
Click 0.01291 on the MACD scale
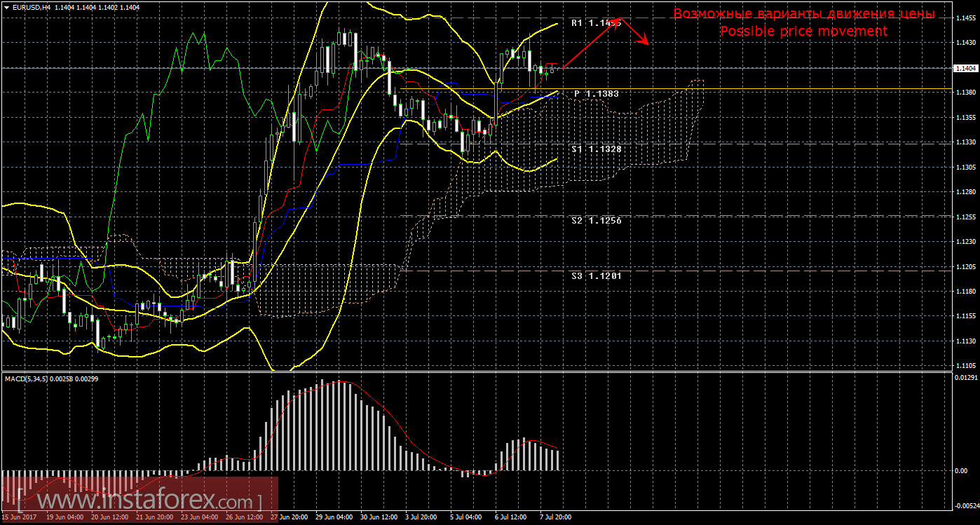(x=967, y=379)
